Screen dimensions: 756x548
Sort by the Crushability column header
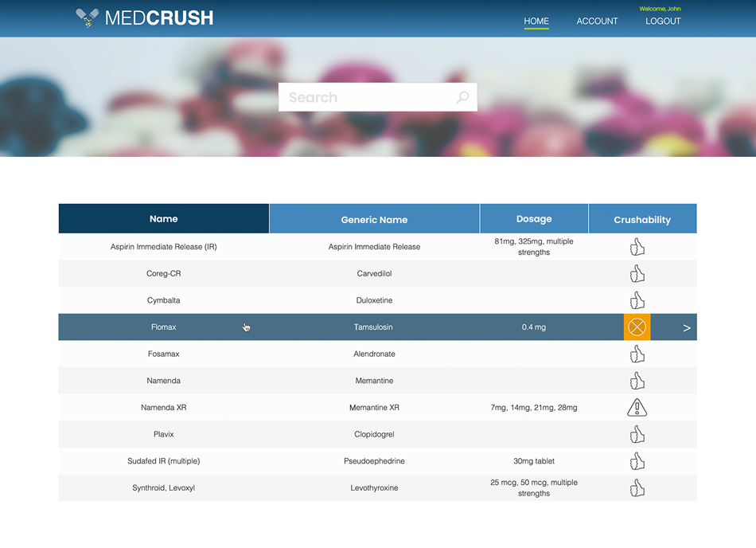[x=642, y=220]
